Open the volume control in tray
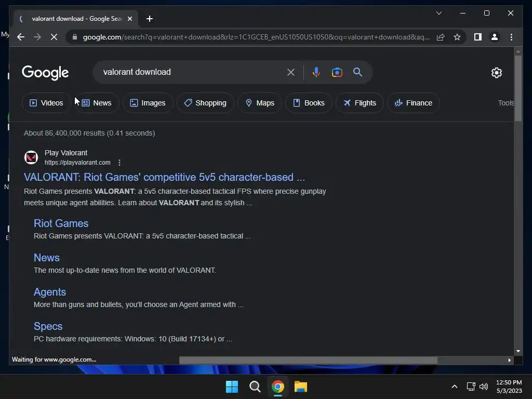 click(484, 387)
